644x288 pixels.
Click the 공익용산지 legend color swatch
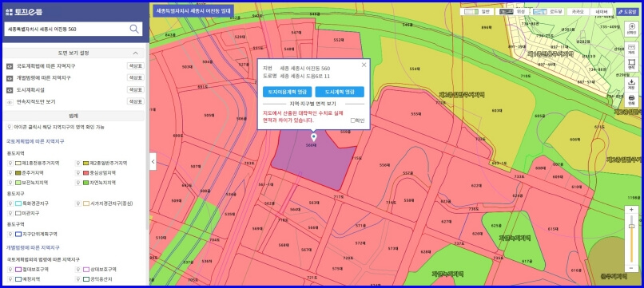point(86,279)
